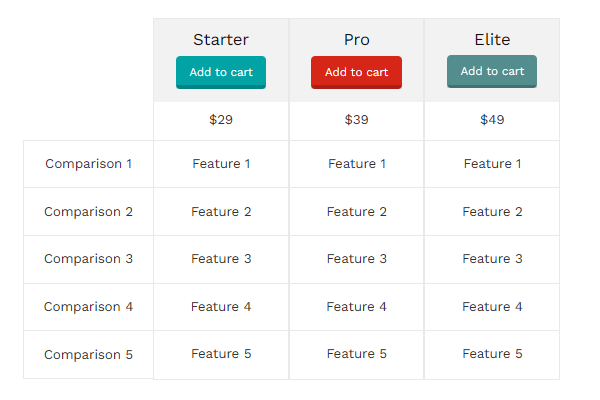Click the $39 Pro price
Viewport: 600px width, 400px height.
(x=356, y=120)
